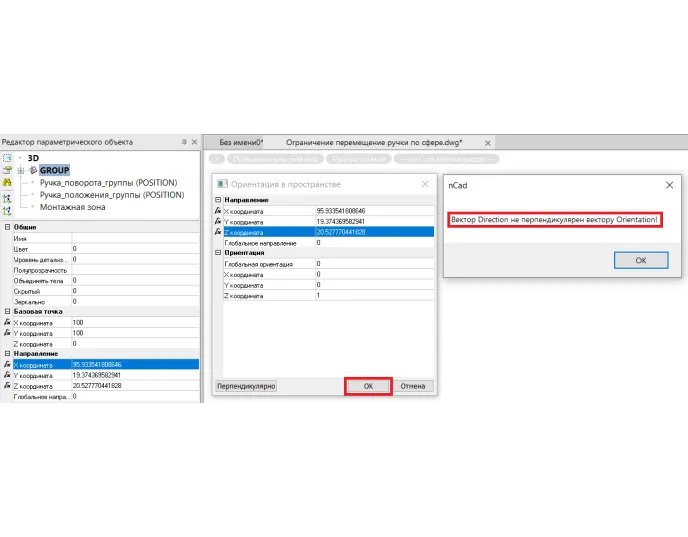Image resolution: width=688 pixels, height=537 pixels.
Task: Click the Объединять тела value field
Action: 135,280
